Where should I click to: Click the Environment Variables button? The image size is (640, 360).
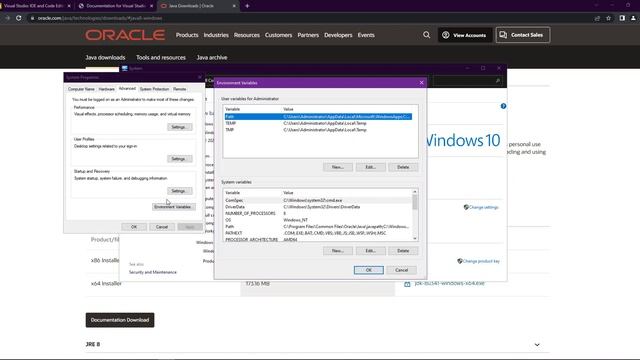coord(173,207)
